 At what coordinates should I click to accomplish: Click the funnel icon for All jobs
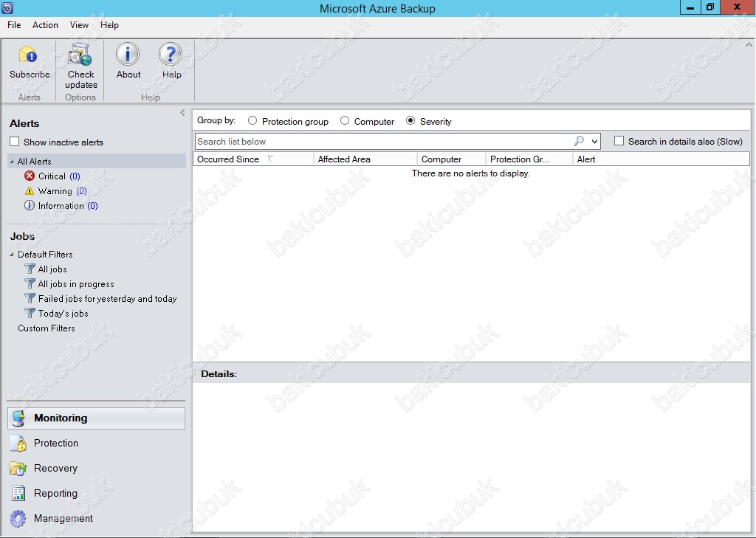(x=30, y=269)
